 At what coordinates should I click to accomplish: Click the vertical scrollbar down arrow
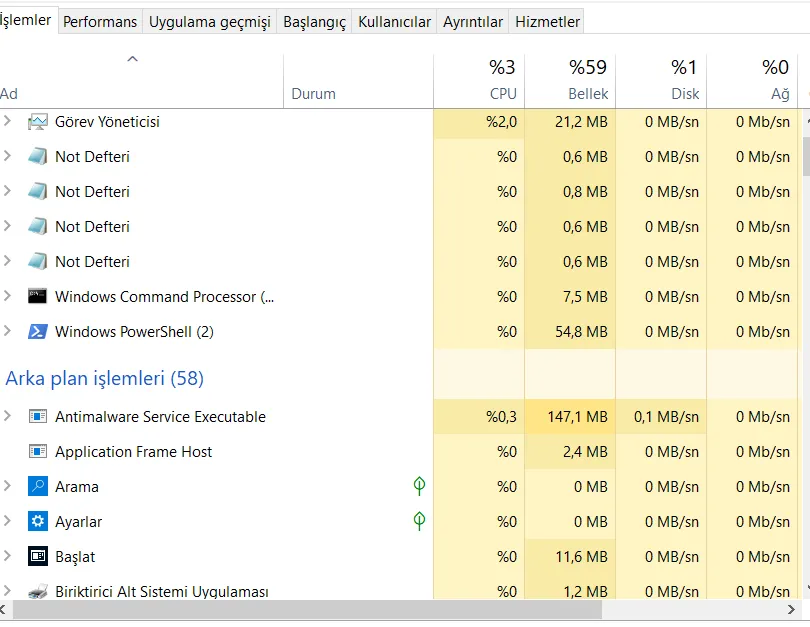coord(807,588)
